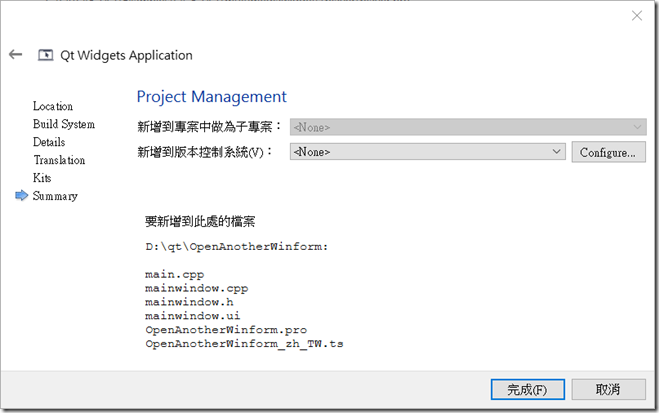
Task: Click mainwindow.ui in the file list
Action: [192, 316]
